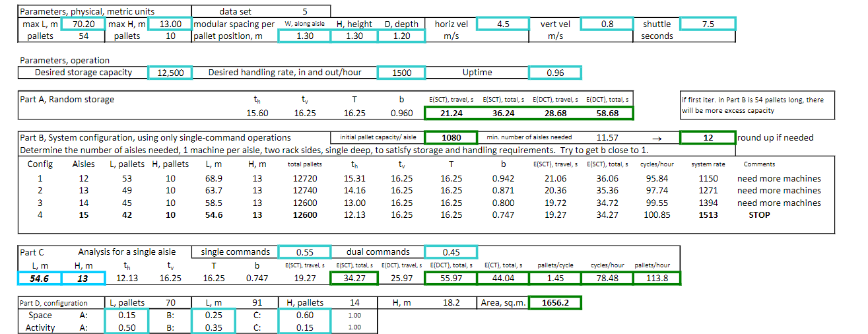The height and width of the screenshot is (334, 868).
Task: Click Part D L in meters 91
Action: 256,303
